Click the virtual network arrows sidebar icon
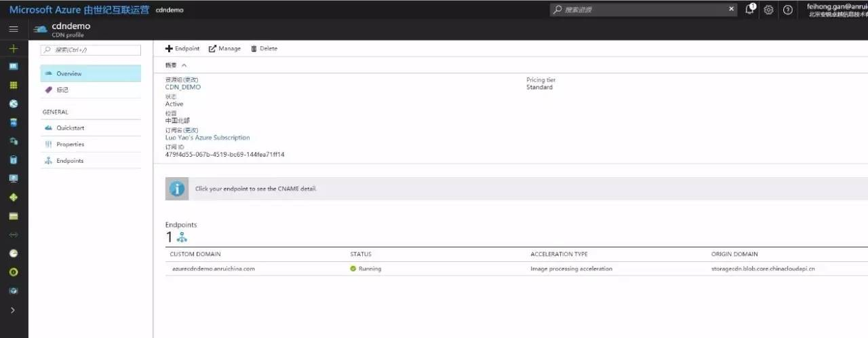 tap(14, 235)
